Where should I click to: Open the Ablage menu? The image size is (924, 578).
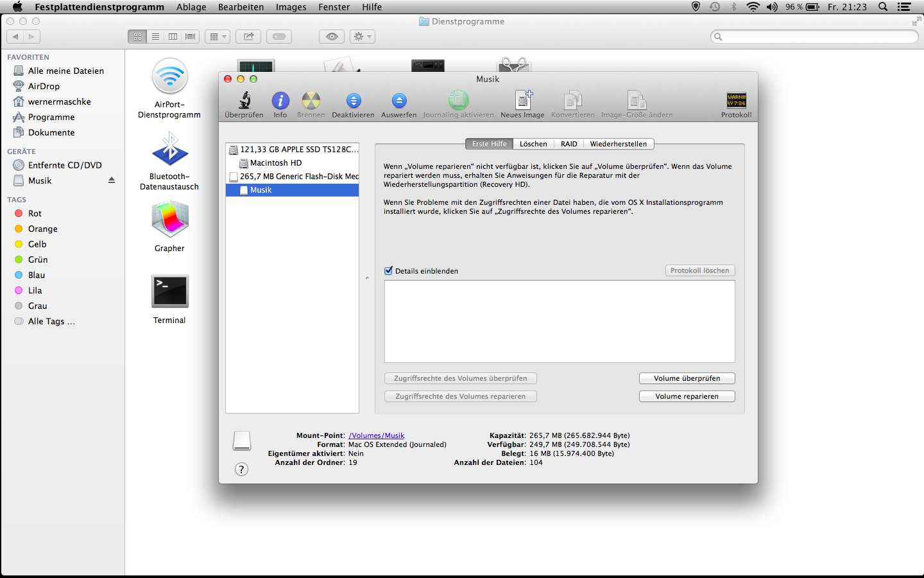click(x=191, y=7)
